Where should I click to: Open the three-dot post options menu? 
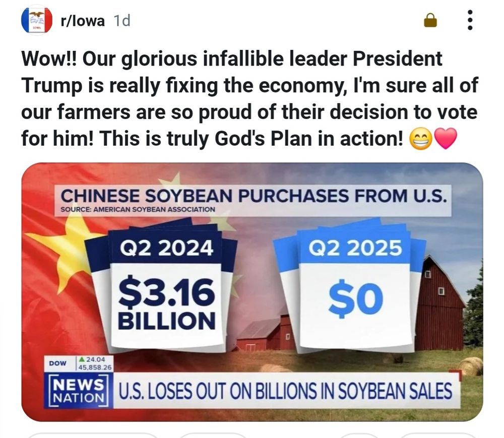tap(470, 20)
